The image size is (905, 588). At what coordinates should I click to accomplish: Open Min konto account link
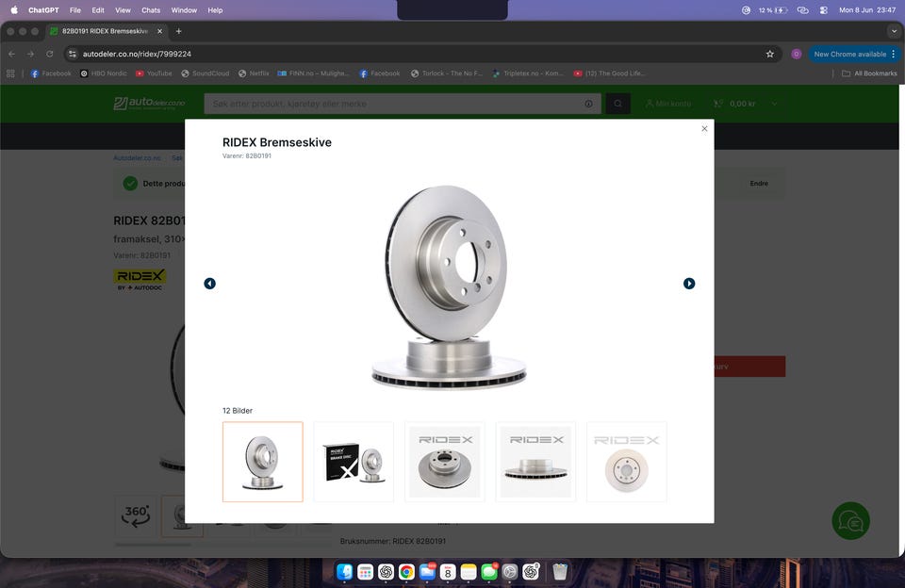(x=667, y=104)
